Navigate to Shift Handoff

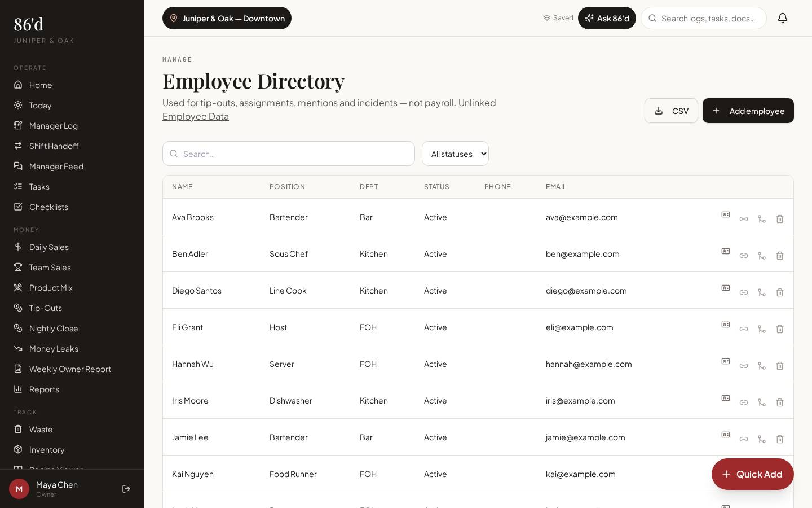coord(72,146)
